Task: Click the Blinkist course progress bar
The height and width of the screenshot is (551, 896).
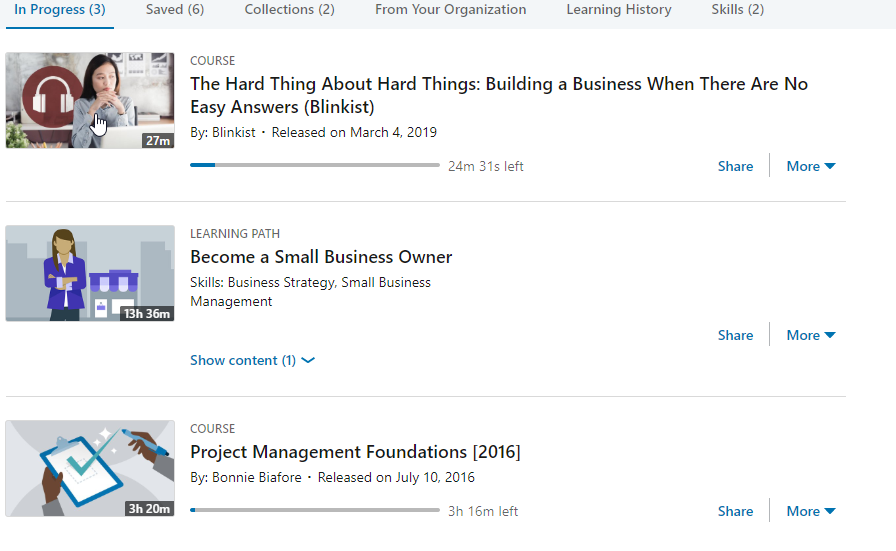Action: click(x=314, y=165)
